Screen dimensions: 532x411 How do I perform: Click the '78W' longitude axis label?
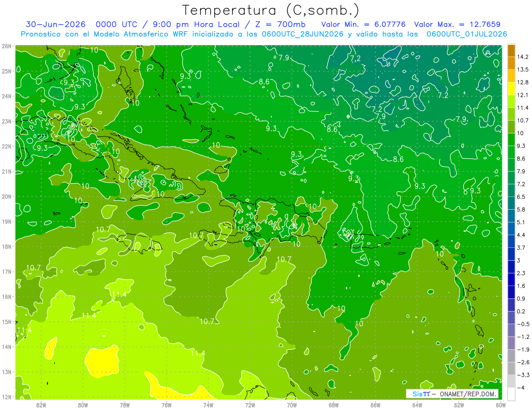tap(125, 405)
